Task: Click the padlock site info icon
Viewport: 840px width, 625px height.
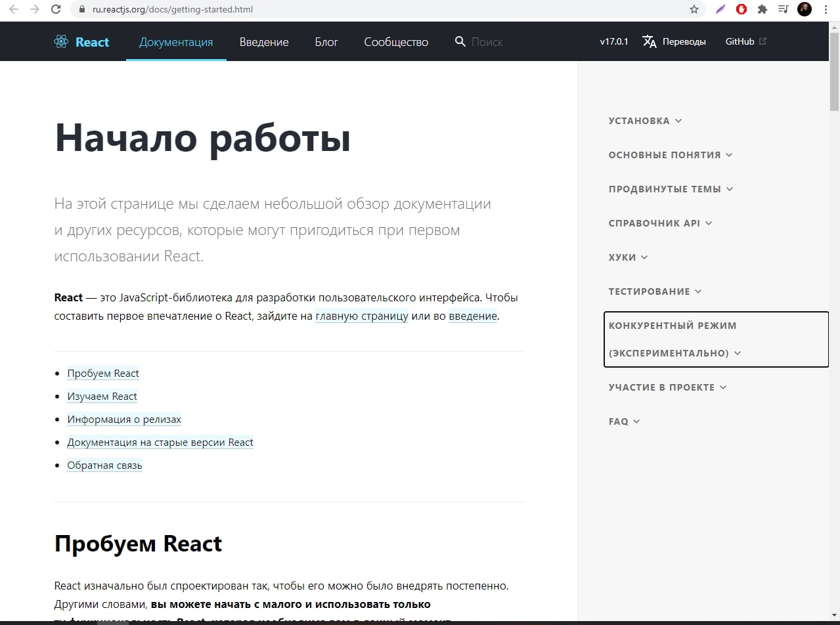Action: pyautogui.click(x=82, y=9)
